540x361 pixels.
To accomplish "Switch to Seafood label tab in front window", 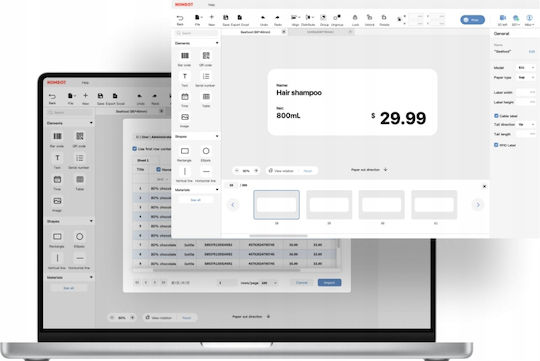I will [255, 32].
